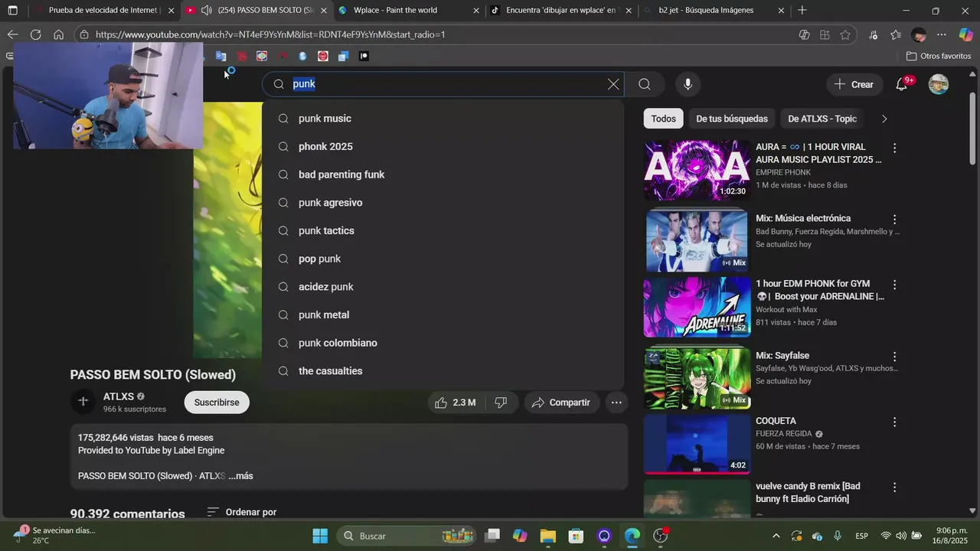
Task: Open the Otros favoritos bookmarks folder
Action: [938, 56]
